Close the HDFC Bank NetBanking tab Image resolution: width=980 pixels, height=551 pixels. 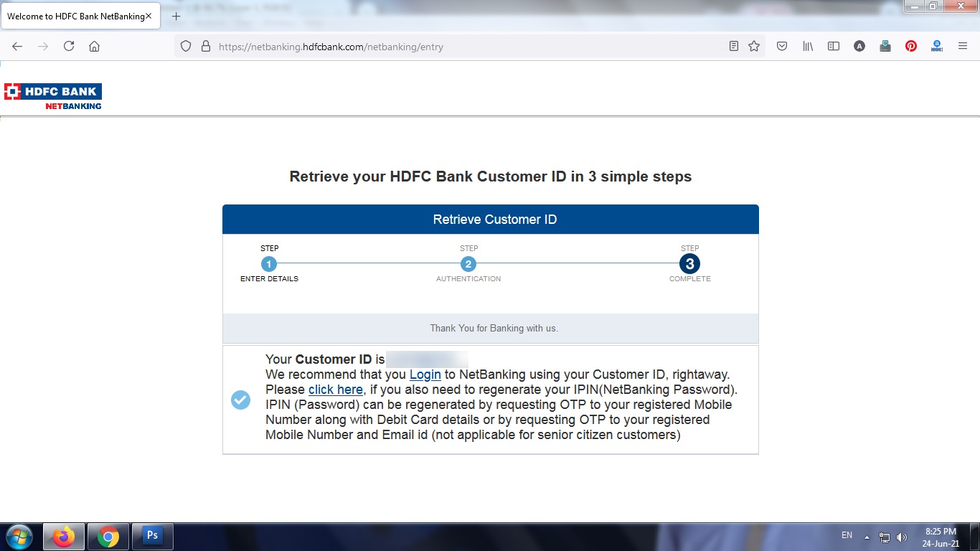[x=149, y=16]
